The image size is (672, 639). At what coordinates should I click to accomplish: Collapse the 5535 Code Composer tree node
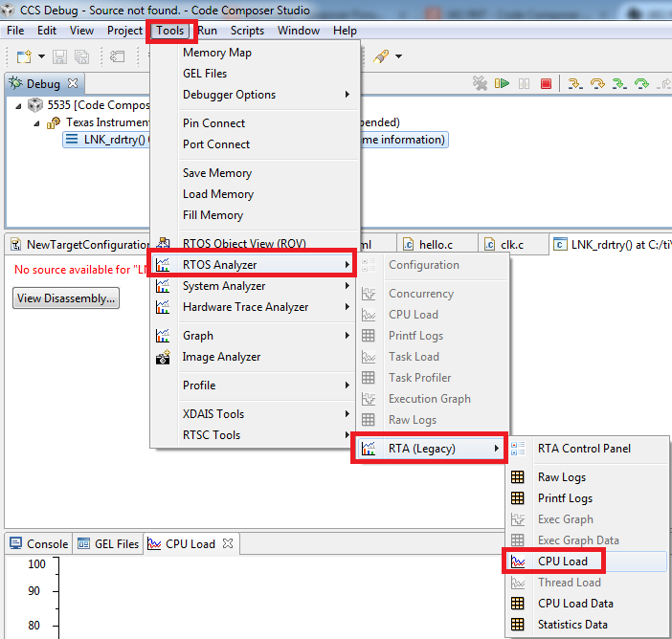click(18, 106)
